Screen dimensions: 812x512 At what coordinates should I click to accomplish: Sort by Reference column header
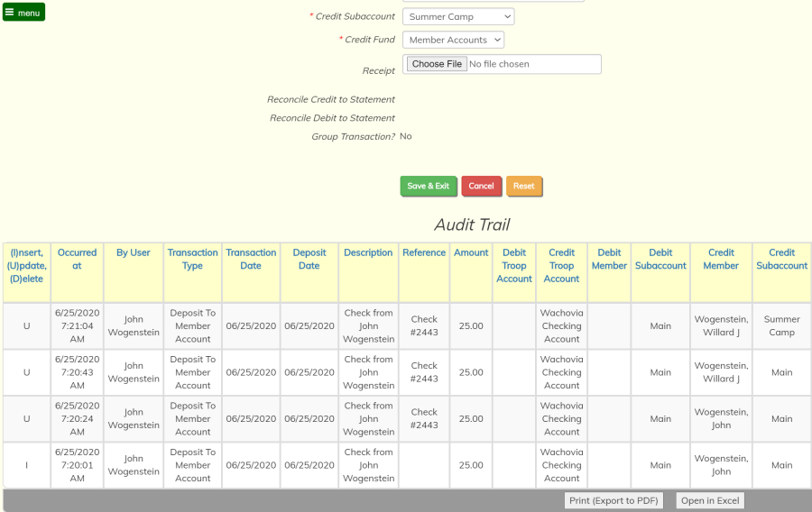[424, 252]
